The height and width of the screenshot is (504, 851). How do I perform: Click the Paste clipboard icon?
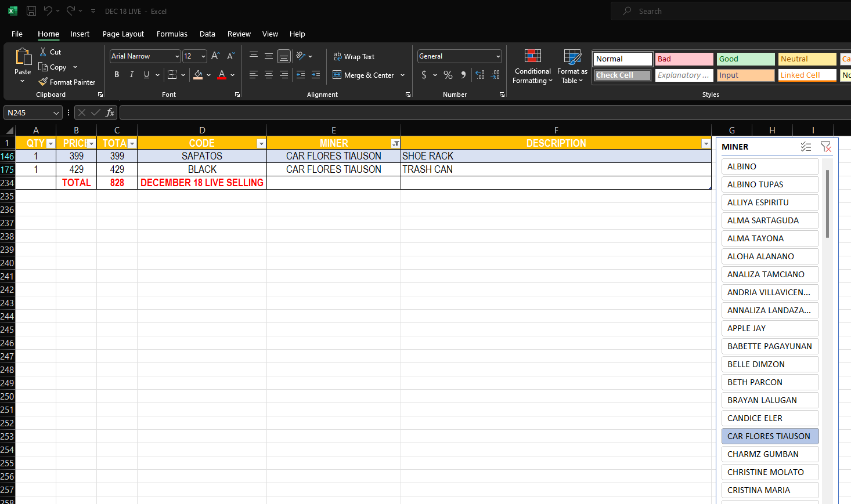point(23,56)
